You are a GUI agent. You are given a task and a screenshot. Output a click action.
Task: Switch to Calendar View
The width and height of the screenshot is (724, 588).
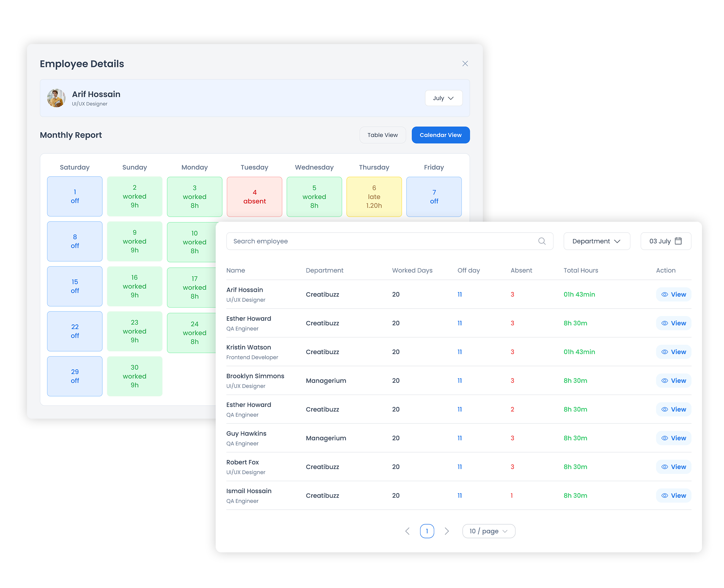pyautogui.click(x=440, y=135)
